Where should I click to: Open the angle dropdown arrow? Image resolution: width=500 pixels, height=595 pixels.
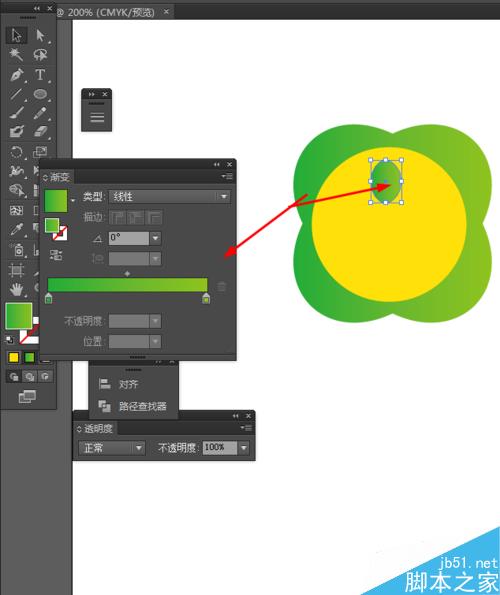coord(156,238)
